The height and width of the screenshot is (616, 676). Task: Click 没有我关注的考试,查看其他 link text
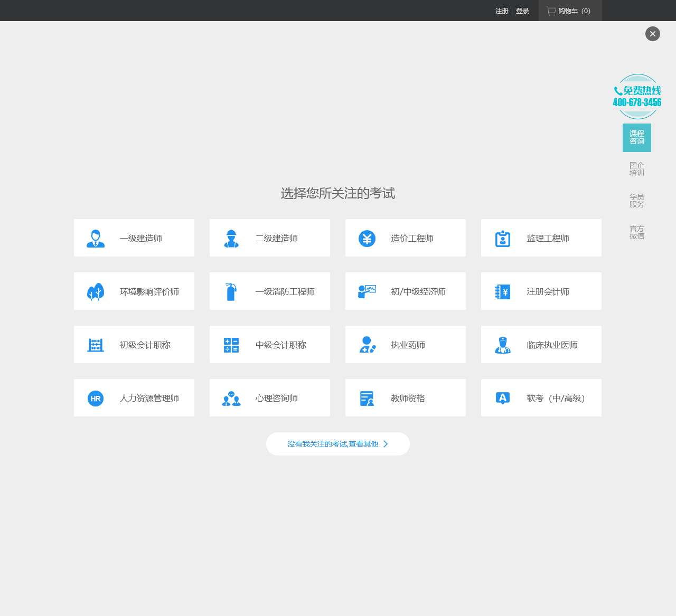tap(333, 444)
